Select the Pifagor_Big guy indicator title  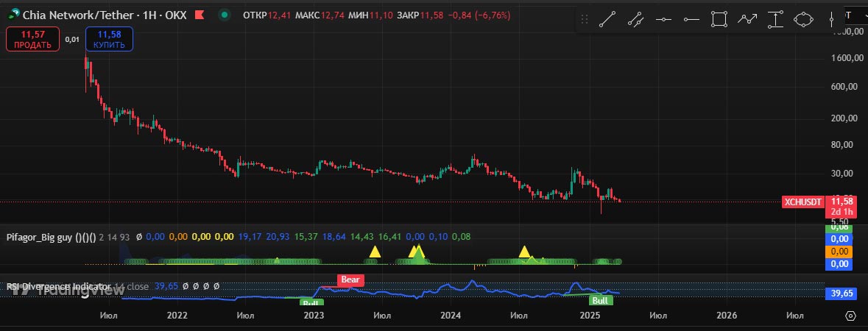(51, 237)
